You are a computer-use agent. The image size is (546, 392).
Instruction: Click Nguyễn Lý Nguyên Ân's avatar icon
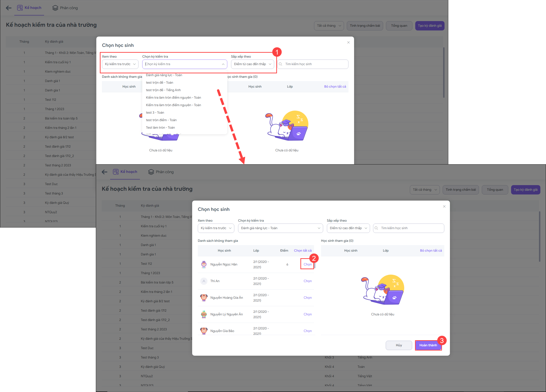pyautogui.click(x=204, y=314)
